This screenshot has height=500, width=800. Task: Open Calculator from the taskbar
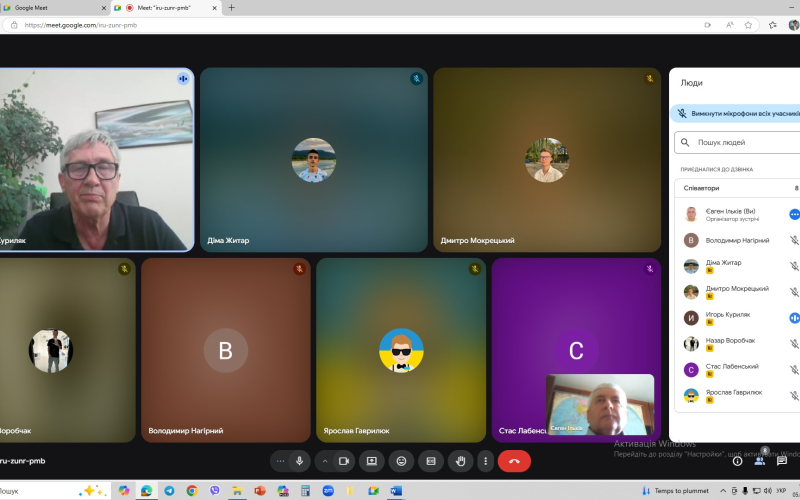pos(306,491)
